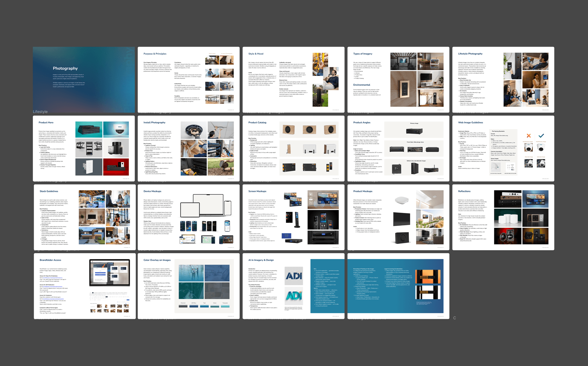The image size is (588, 366).
Task: Open the ADI Employees brandfolder link
Action: (x=53, y=286)
